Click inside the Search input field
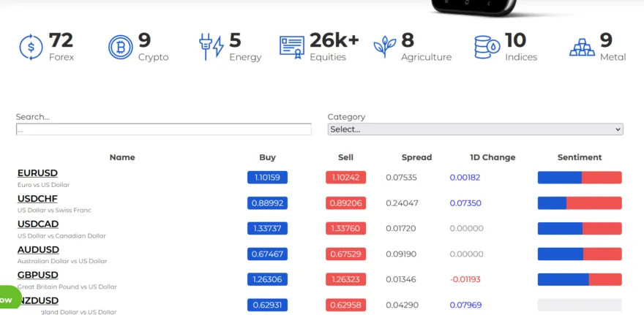Image resolution: width=644 pixels, height=315 pixels. click(163, 129)
